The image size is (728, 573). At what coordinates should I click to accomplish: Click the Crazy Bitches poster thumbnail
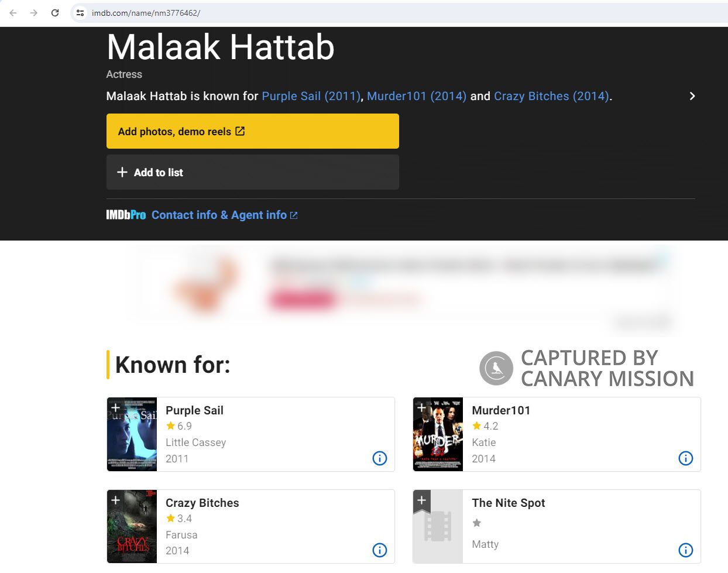coord(132,526)
